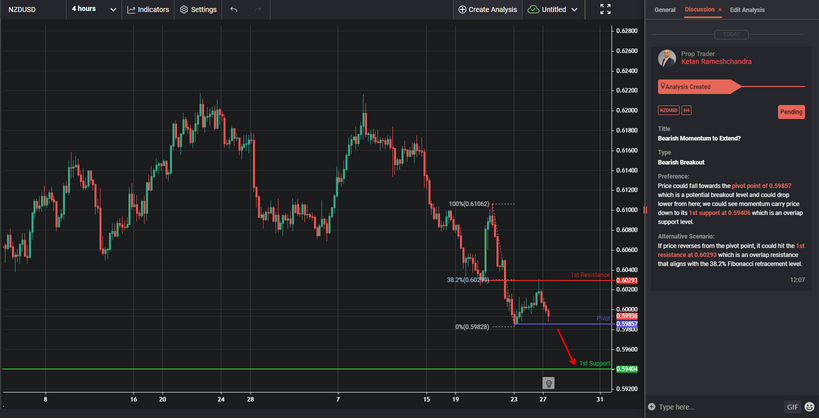Click the TODAY date separator
The image size is (819, 420).
(x=731, y=35)
